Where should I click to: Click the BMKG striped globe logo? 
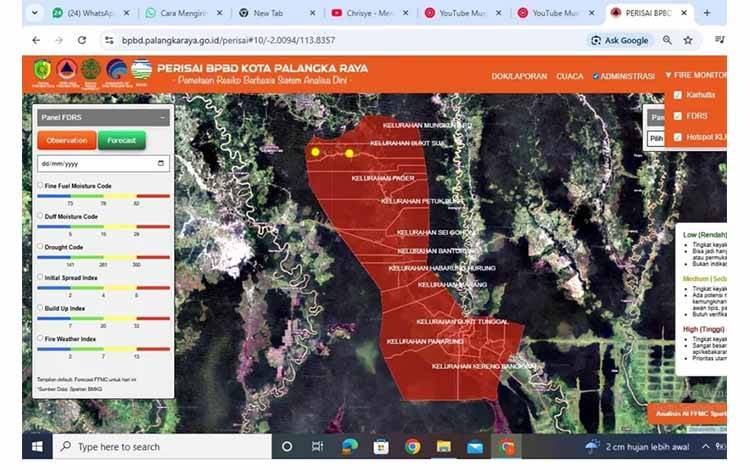coord(142,70)
